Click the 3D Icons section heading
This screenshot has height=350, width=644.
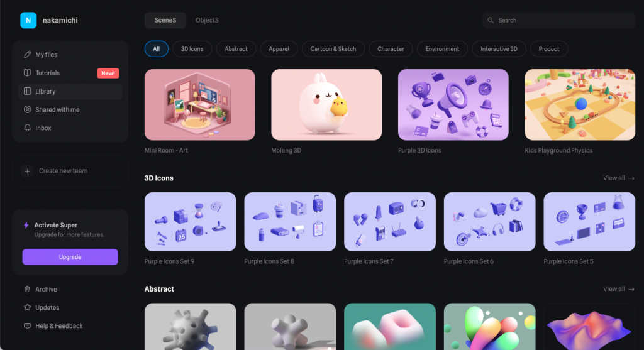pyautogui.click(x=159, y=178)
